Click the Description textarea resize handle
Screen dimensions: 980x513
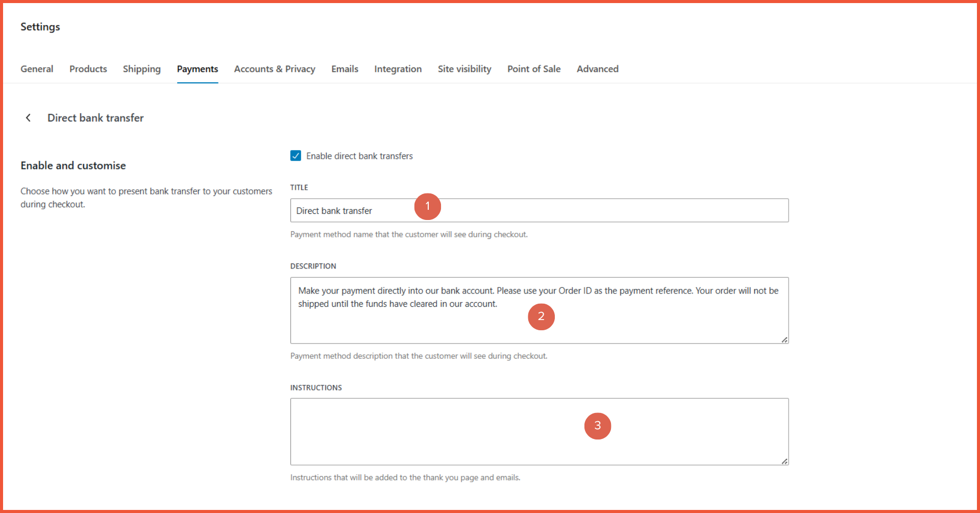(784, 339)
